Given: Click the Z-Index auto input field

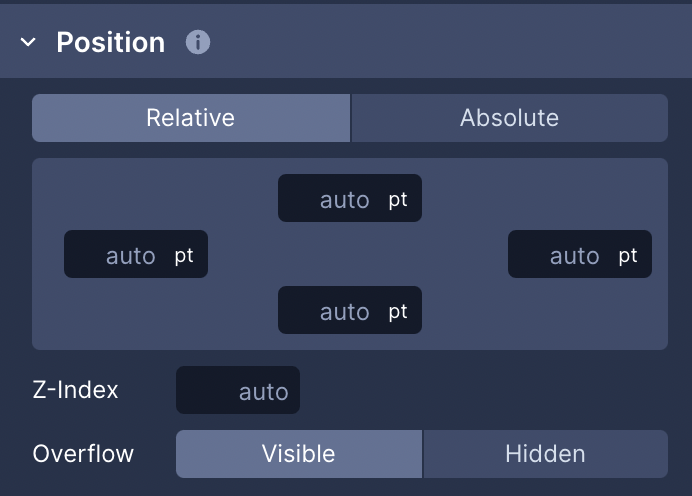Looking at the screenshot, I should point(238,390).
